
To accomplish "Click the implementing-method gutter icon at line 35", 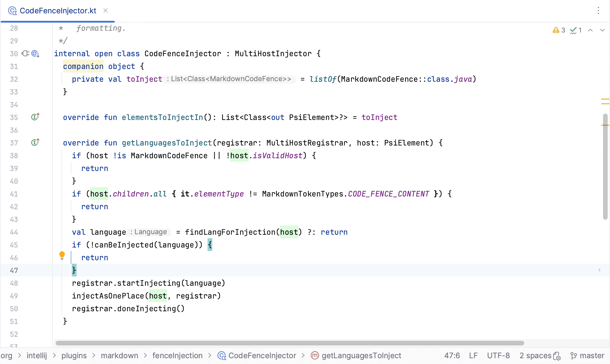I will tap(35, 117).
